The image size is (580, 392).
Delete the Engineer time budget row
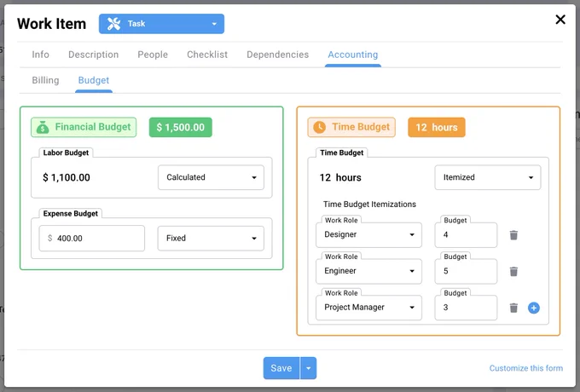point(513,272)
